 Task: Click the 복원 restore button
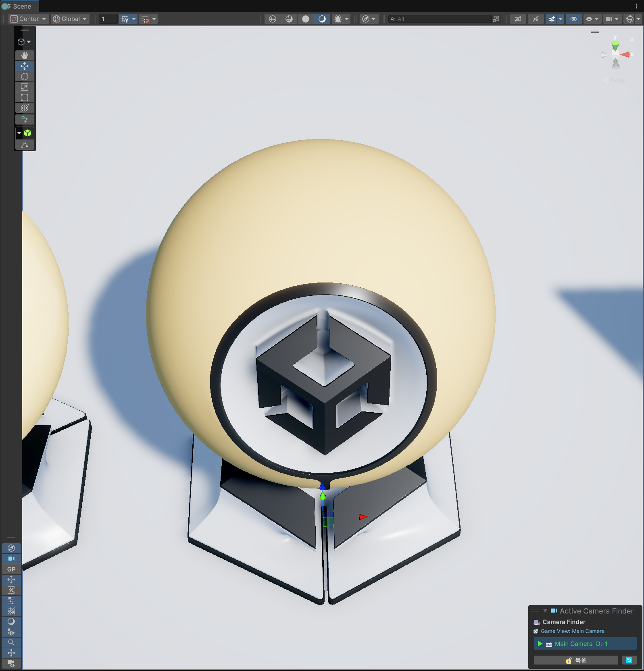(576, 660)
